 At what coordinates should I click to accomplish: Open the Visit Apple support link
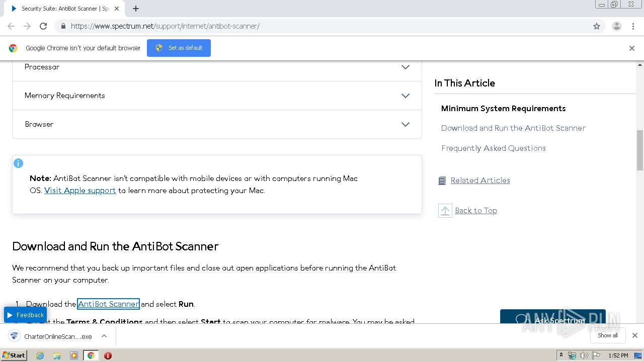pyautogui.click(x=80, y=191)
